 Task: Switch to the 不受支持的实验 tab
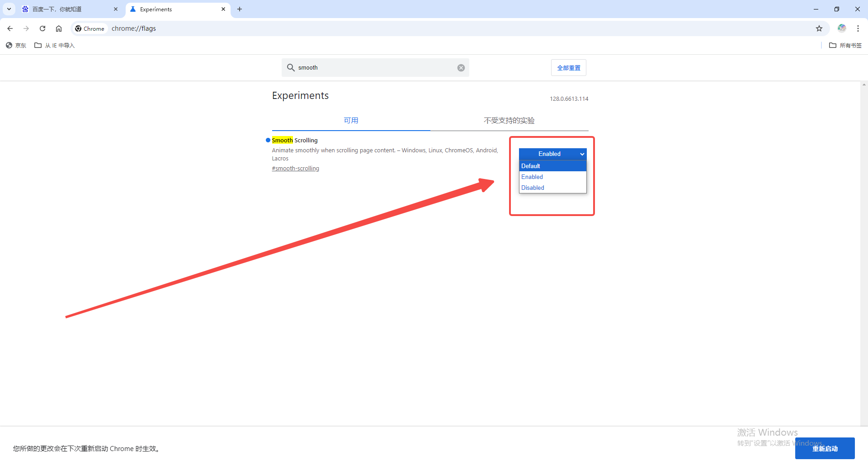(x=509, y=121)
